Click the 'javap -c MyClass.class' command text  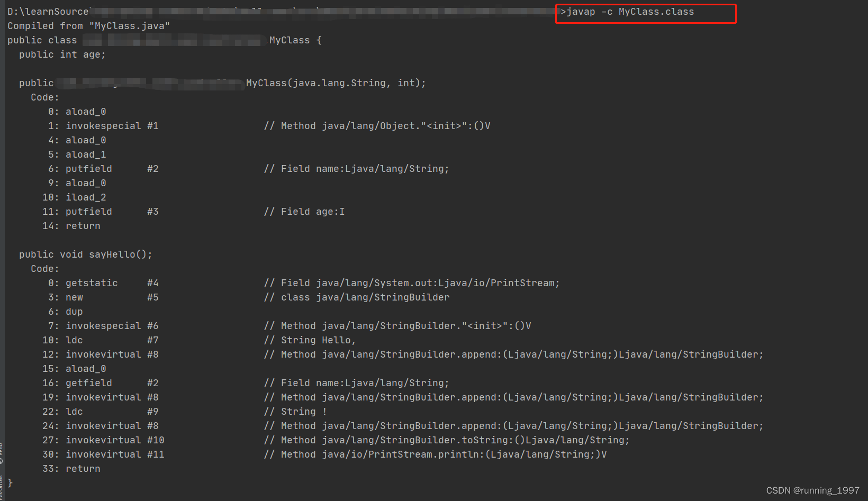tap(630, 12)
